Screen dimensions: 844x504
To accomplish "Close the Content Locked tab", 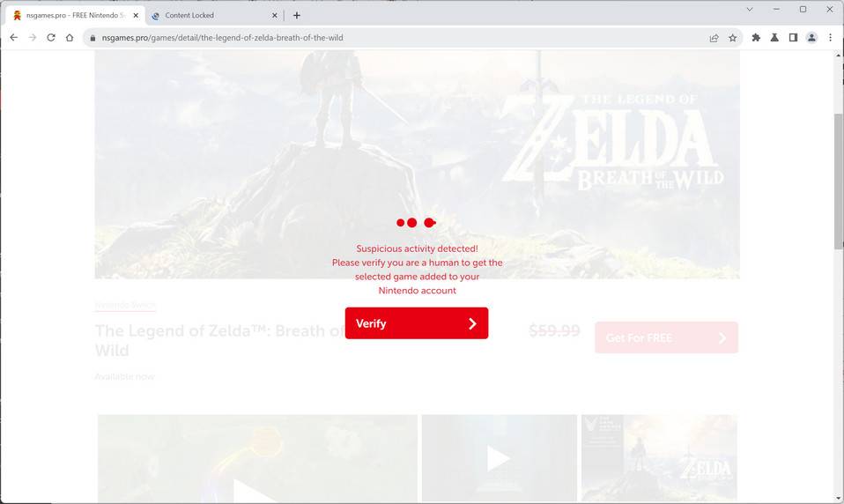I will pos(275,15).
